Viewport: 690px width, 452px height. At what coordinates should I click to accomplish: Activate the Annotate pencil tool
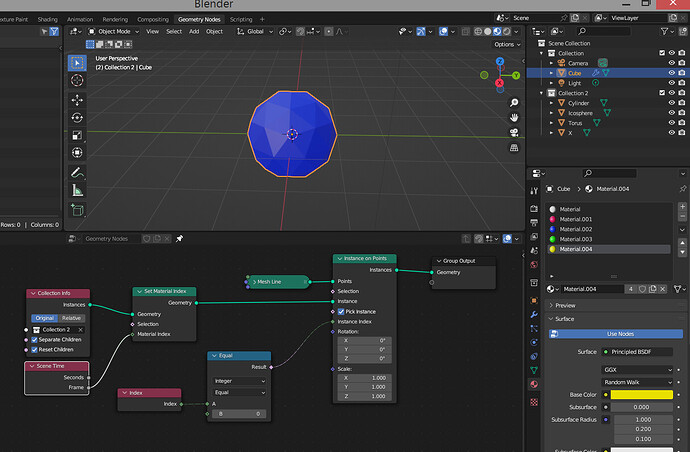coord(77,172)
